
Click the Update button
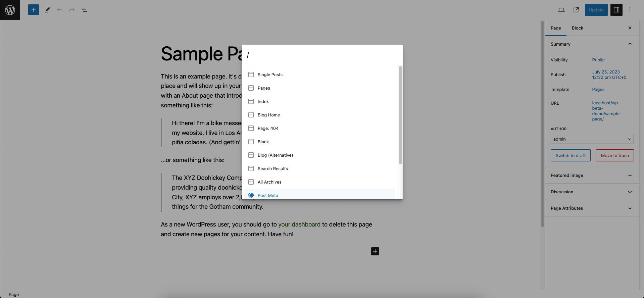click(596, 10)
